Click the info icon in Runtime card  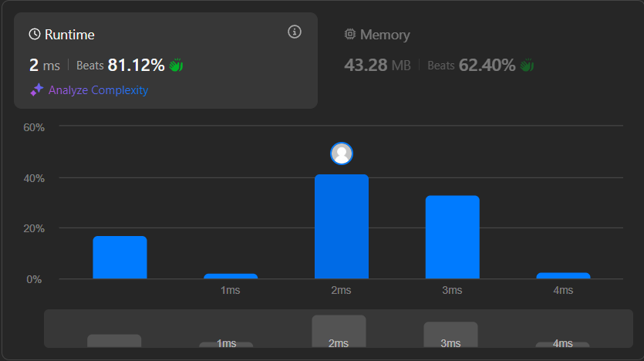[294, 32]
